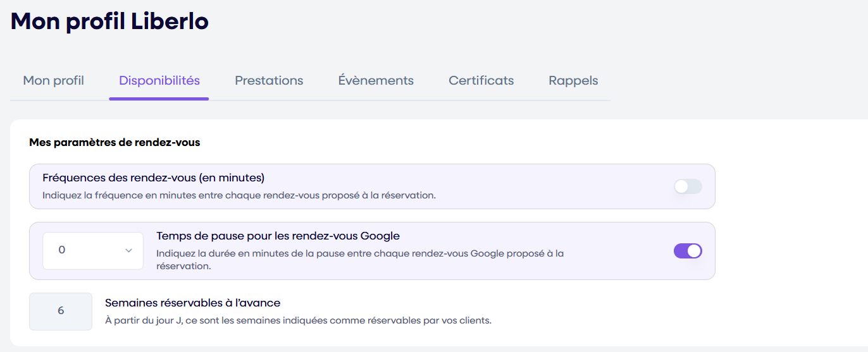This screenshot has width=868, height=352.
Task: Open the Prestations tab
Action: tap(269, 81)
